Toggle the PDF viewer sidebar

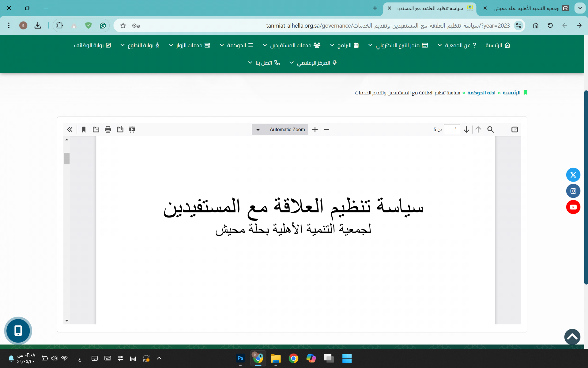pos(514,129)
